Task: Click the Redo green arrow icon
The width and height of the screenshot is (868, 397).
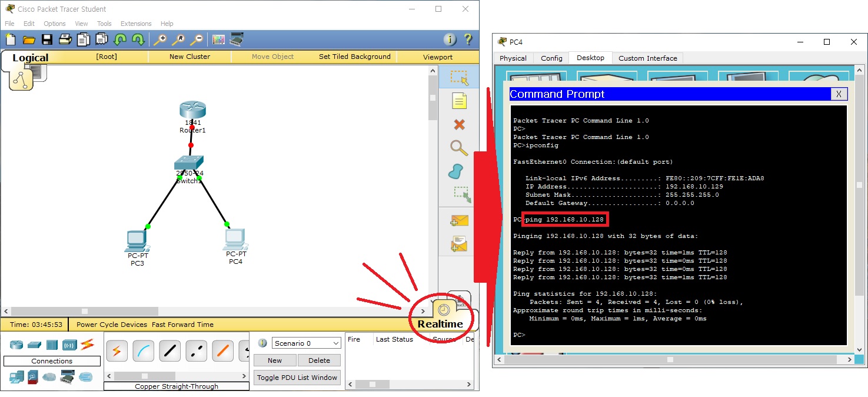Action: tap(138, 39)
